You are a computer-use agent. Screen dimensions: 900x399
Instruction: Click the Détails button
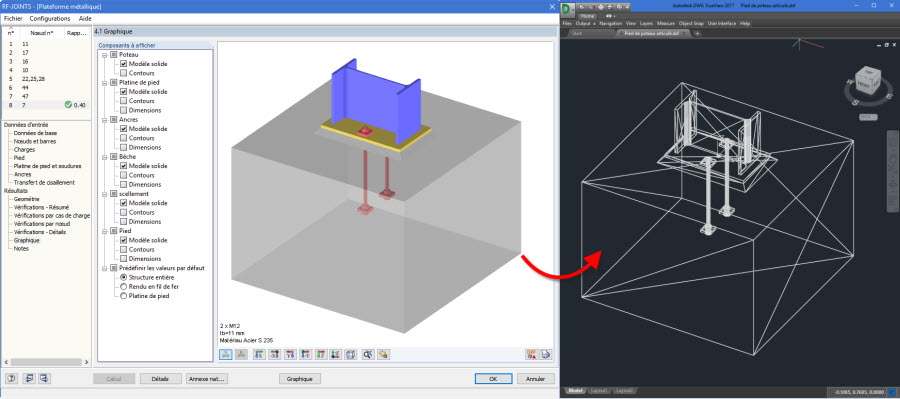click(x=160, y=379)
